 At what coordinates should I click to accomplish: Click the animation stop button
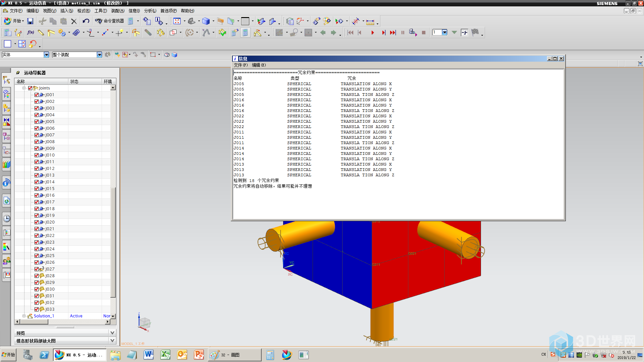[x=424, y=33]
